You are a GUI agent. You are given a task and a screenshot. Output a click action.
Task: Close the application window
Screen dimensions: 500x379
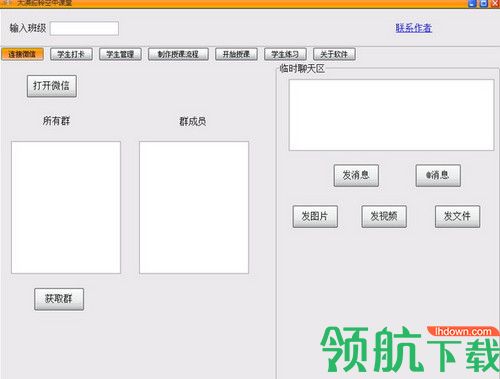pyautogui.click(x=494, y=3)
